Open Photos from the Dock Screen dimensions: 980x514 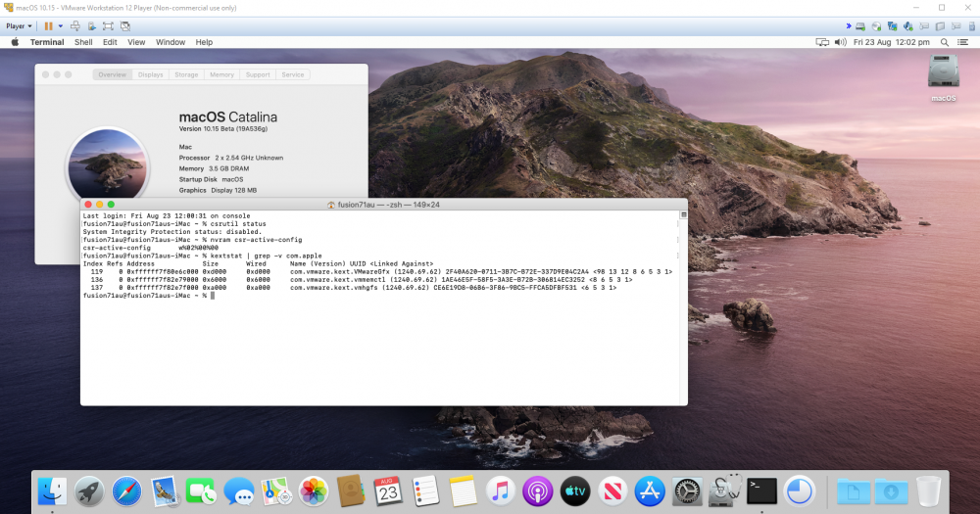coord(314,491)
